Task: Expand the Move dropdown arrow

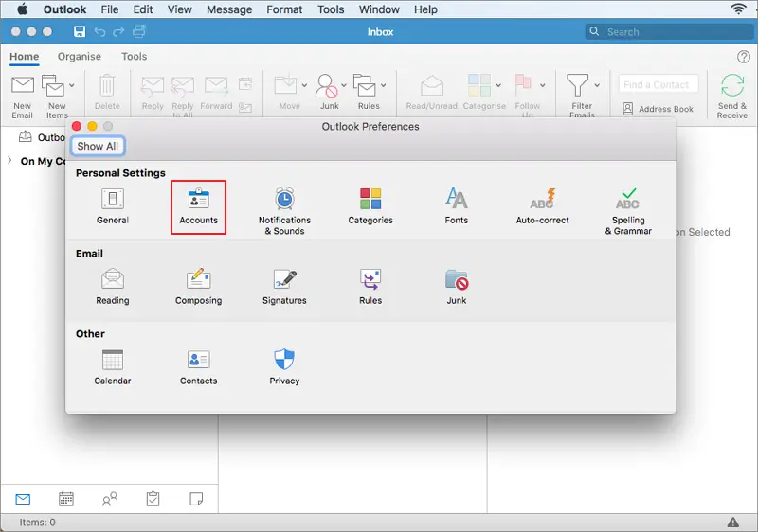Action: tap(304, 85)
